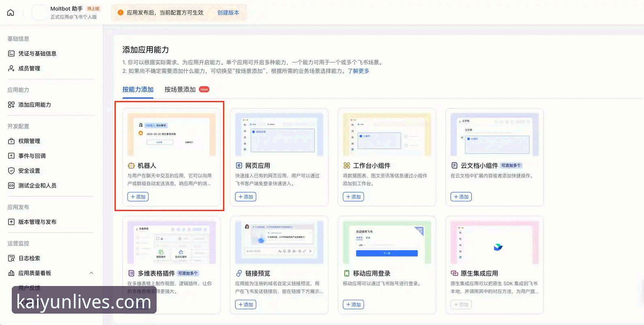Click the 链接预览 preview image
The image size is (644, 325).
[x=279, y=243]
